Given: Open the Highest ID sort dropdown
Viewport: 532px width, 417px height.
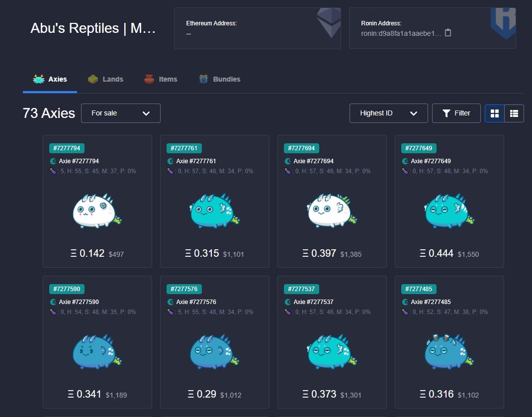Looking at the screenshot, I should tap(388, 113).
